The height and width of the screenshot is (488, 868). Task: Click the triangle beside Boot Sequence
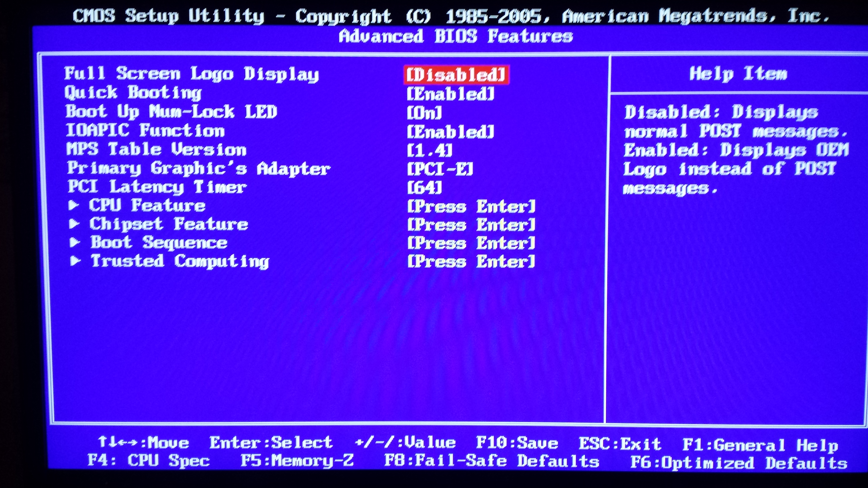pos(74,243)
